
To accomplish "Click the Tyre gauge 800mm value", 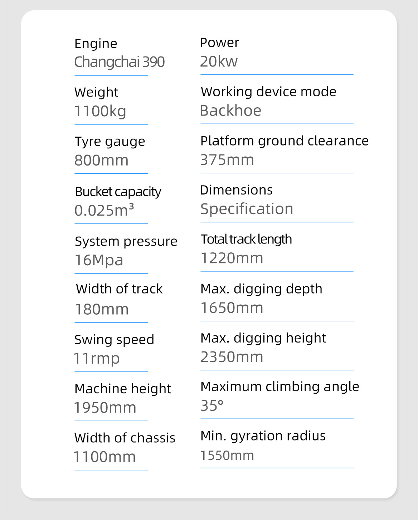I will [x=101, y=160].
